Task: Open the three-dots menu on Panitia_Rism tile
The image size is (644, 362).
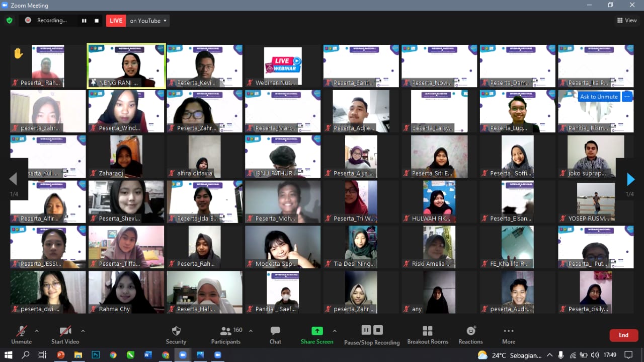Action: [627, 97]
